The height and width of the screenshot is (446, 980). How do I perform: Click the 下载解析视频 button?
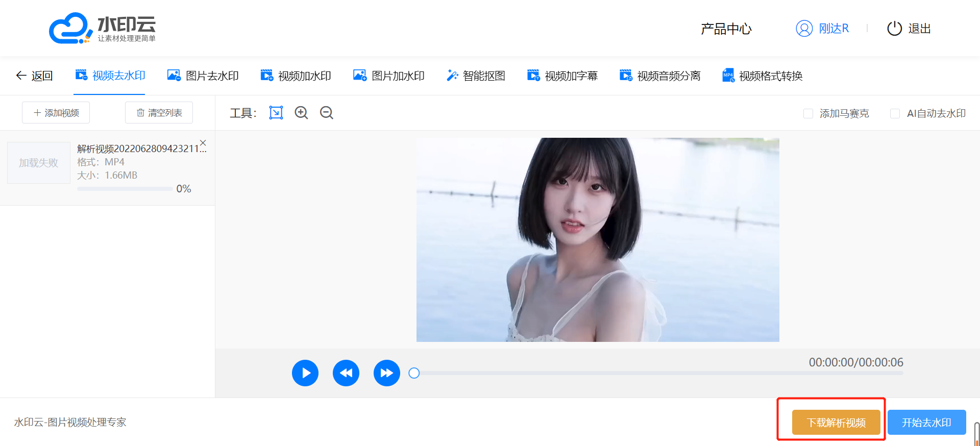(836, 423)
